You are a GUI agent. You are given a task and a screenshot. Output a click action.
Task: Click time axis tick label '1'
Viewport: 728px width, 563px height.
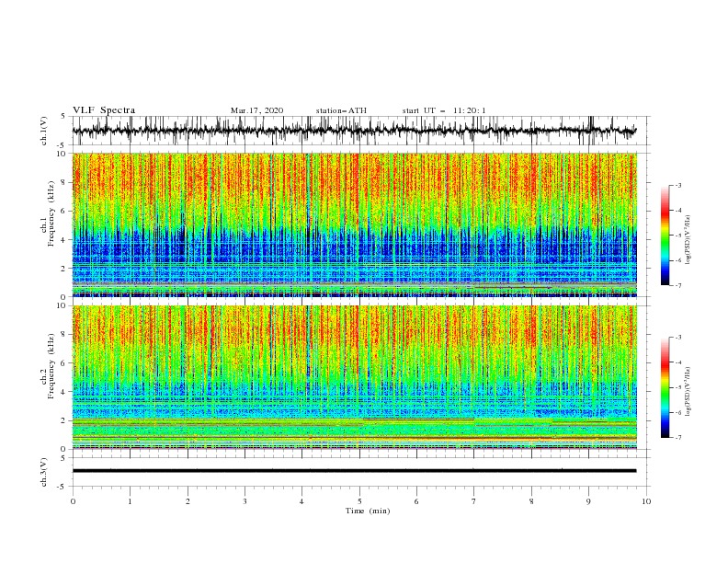(130, 501)
